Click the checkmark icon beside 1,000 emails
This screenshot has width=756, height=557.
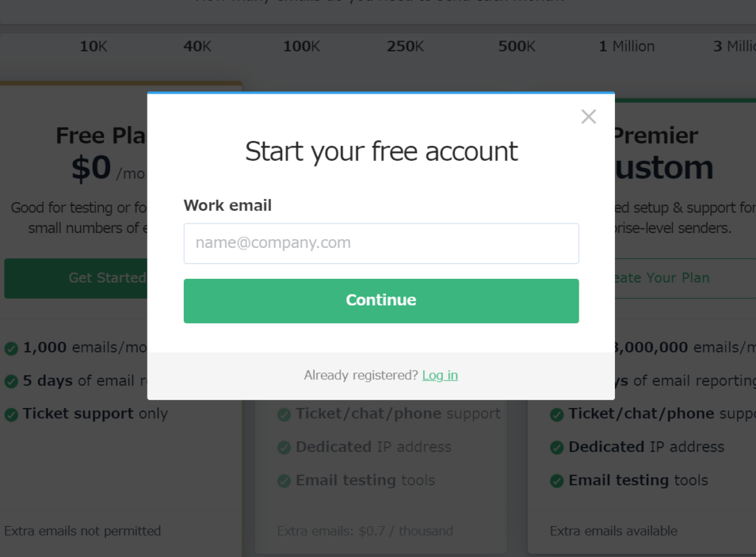pos(11,348)
